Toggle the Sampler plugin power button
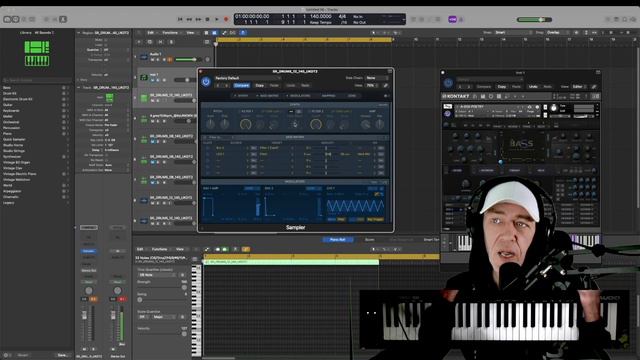 tap(206, 82)
